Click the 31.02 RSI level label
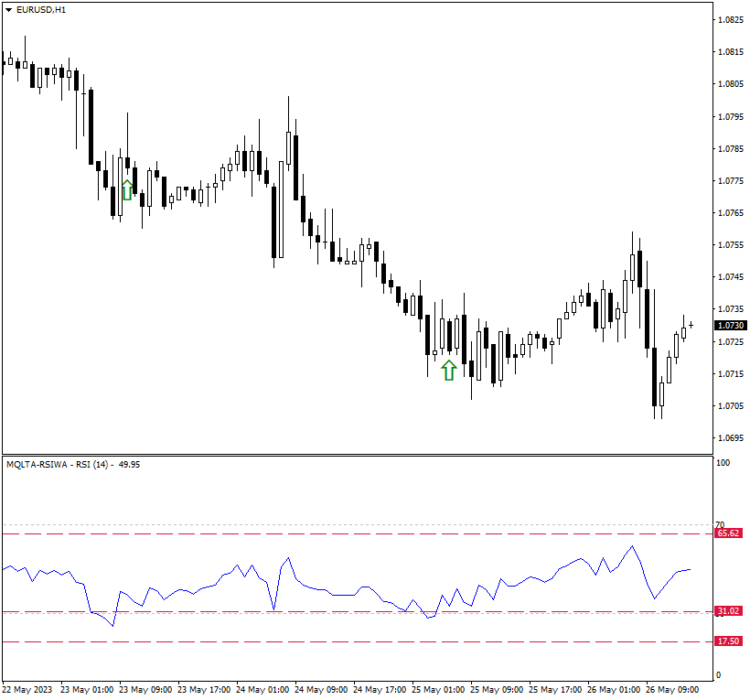This screenshot has height=700, width=750. (x=728, y=611)
